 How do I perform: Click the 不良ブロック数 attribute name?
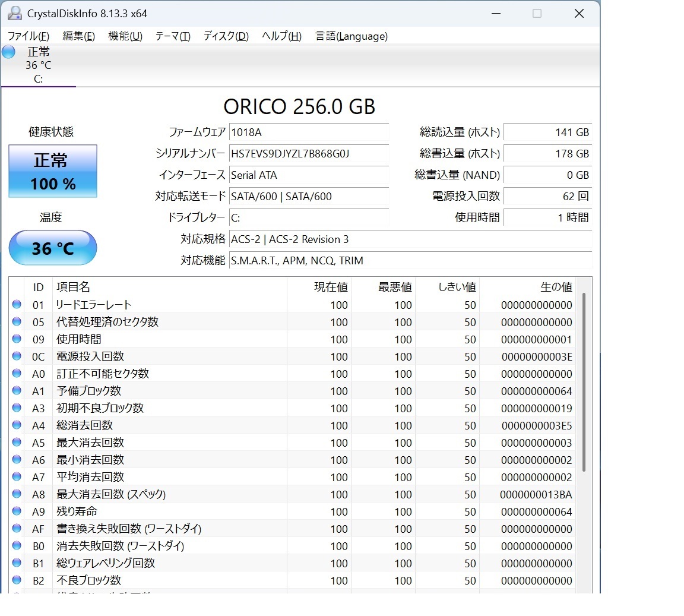tap(88, 580)
